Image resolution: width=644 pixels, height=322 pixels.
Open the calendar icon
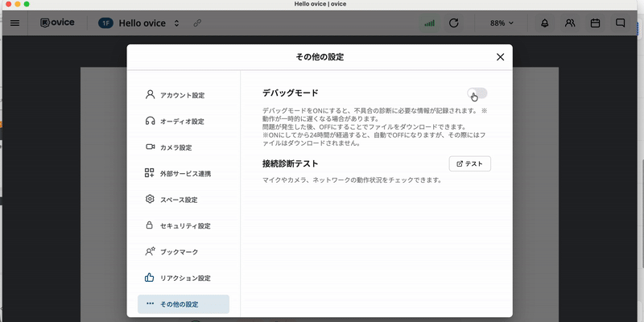point(596,23)
